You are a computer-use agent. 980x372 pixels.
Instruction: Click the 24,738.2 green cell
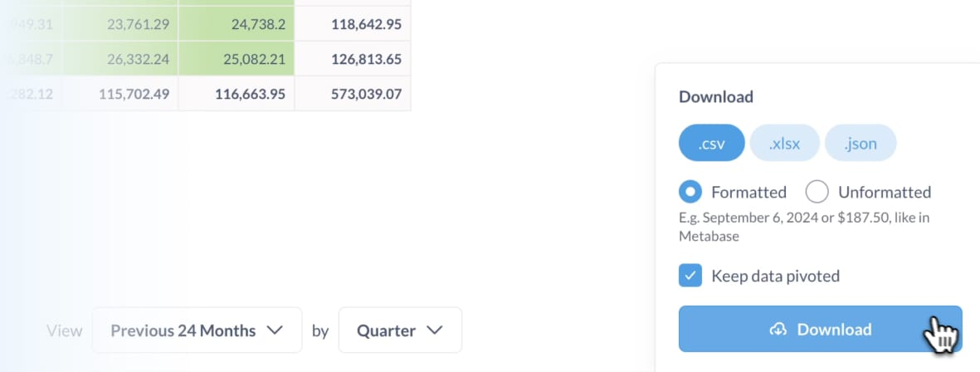(x=236, y=24)
